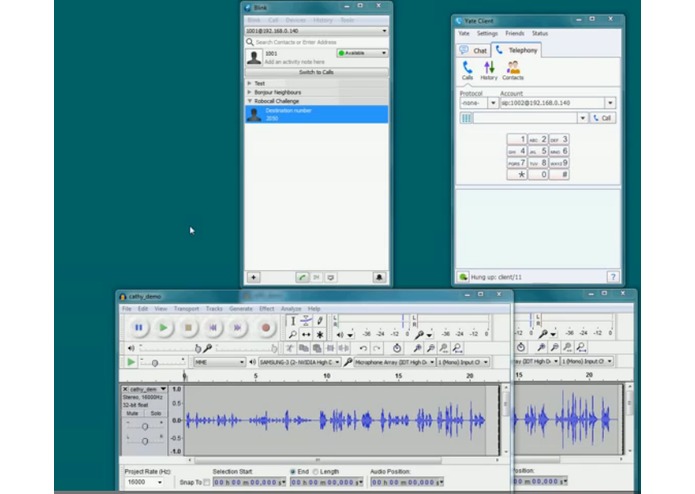
Task: Select the Multi-Tool asterisk icon
Action: 320,335
